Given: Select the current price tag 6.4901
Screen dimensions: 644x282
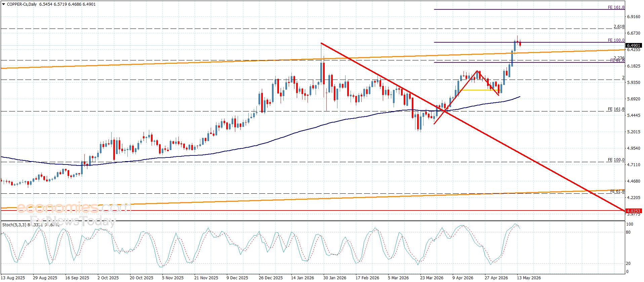Looking at the screenshot, I should (x=634, y=45).
